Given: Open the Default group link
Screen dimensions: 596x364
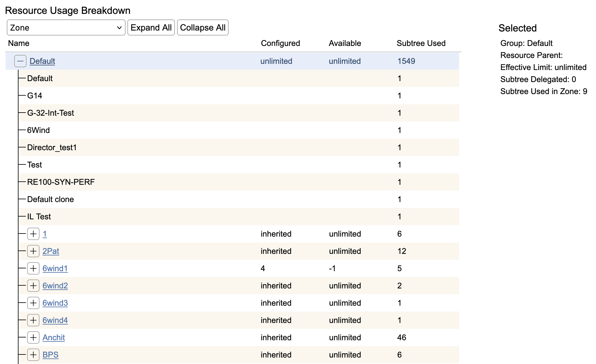Looking at the screenshot, I should click(42, 61).
